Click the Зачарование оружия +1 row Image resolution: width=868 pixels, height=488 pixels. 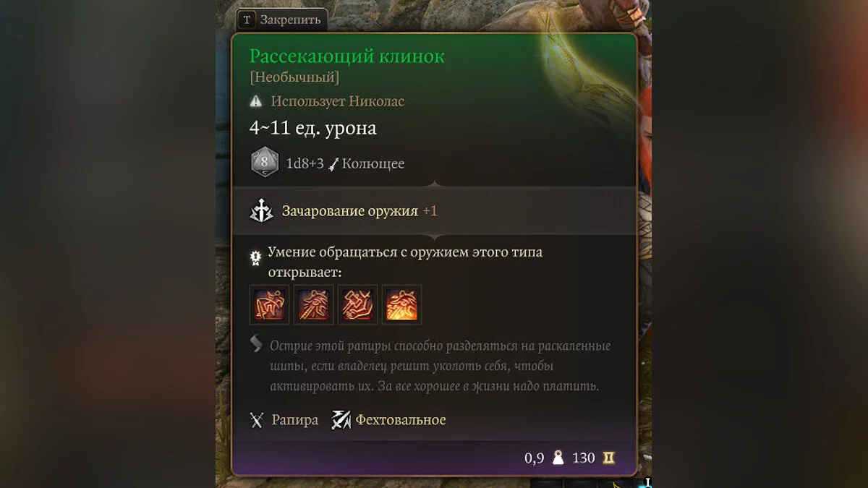point(434,211)
